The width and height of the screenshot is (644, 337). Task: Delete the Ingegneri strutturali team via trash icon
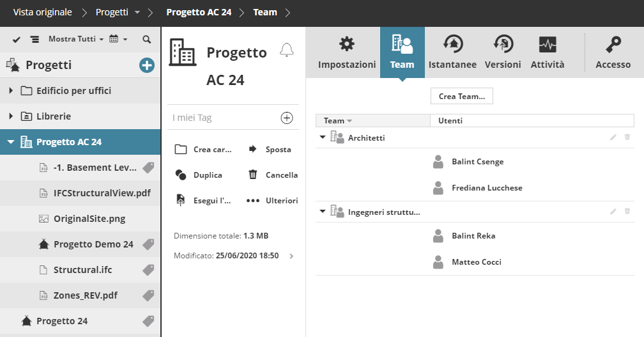(x=627, y=211)
